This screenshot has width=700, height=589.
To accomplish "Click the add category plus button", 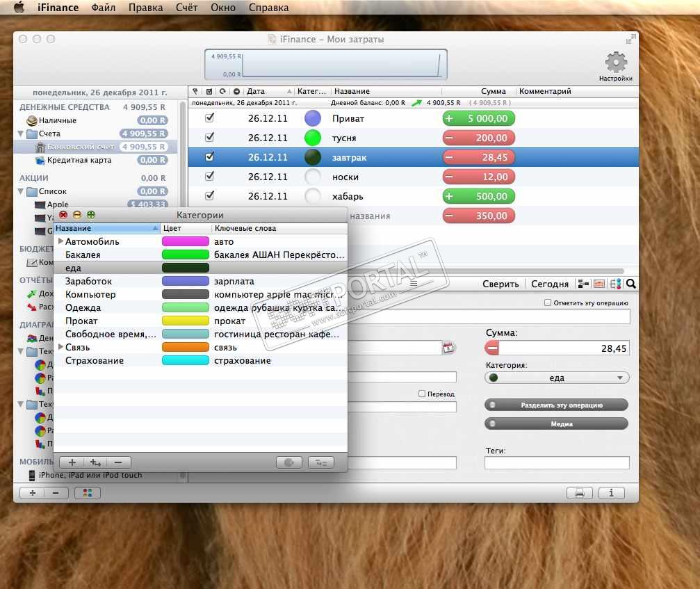I will tap(72, 462).
